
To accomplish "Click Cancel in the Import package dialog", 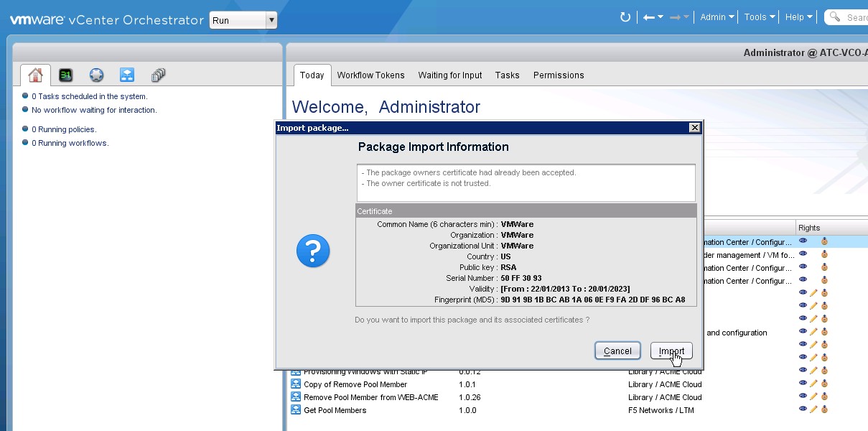I will [617, 351].
